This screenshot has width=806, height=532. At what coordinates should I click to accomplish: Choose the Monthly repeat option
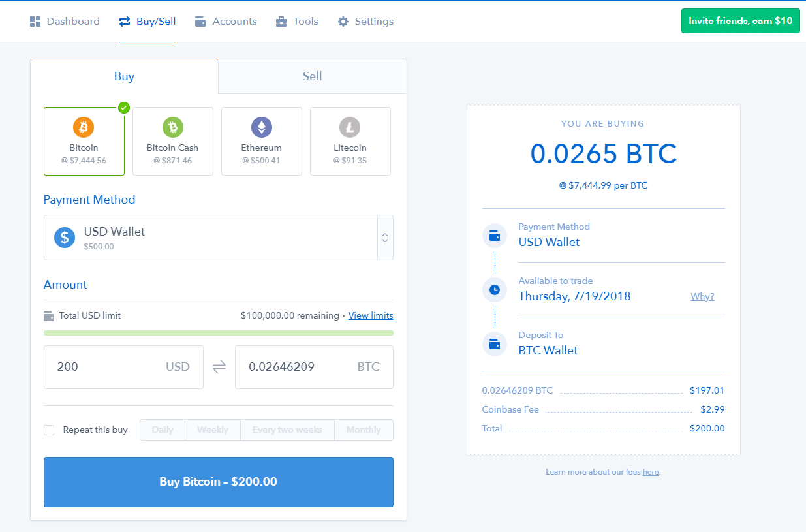[x=364, y=430]
